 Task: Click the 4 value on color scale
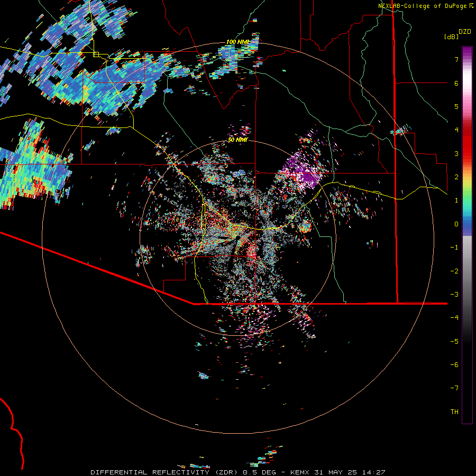[456, 130]
